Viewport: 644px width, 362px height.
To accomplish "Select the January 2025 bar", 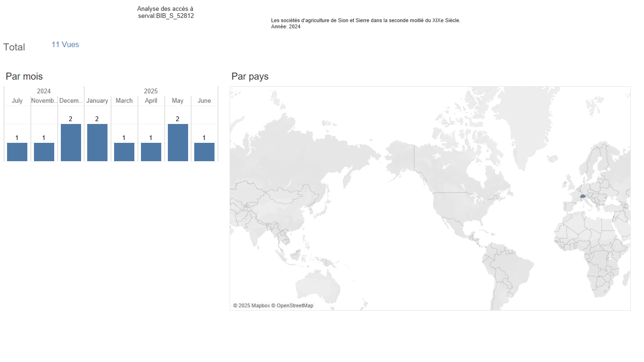I will click(97, 143).
